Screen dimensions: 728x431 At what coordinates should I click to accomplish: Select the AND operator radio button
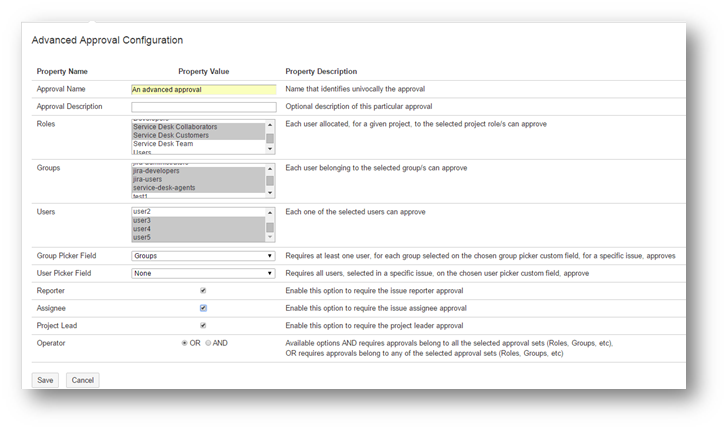(x=208, y=343)
